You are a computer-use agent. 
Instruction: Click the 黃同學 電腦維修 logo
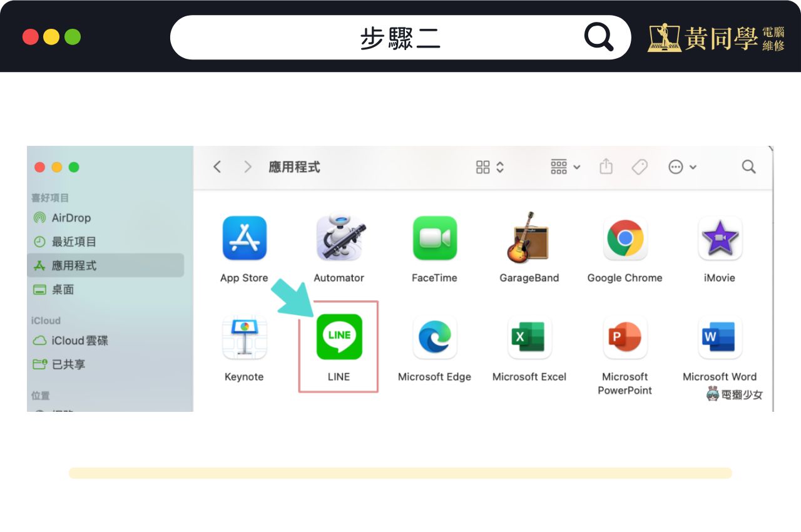[x=716, y=38]
